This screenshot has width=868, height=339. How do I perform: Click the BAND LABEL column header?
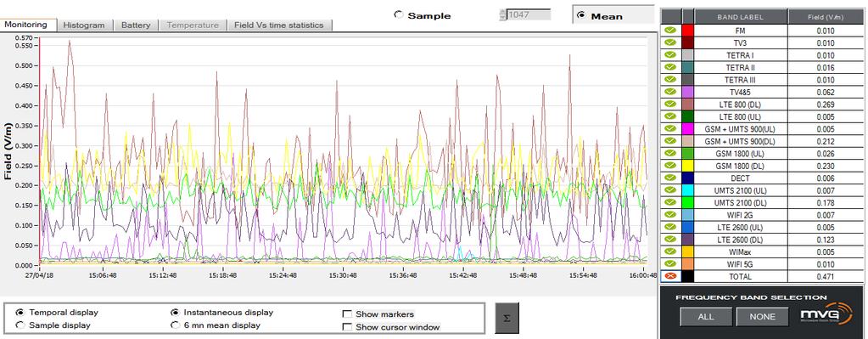click(740, 17)
